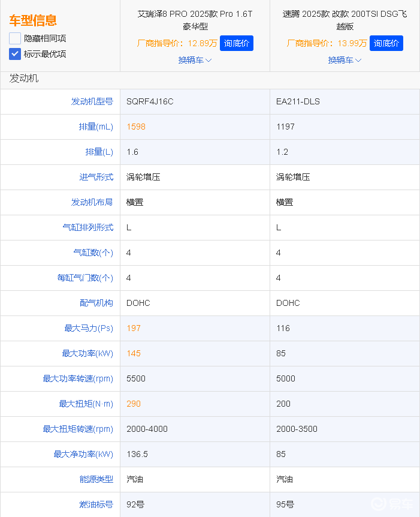Screen dimensions: 420x517
Task: Click the 排量(mL) parameter link
Action: (x=96, y=127)
